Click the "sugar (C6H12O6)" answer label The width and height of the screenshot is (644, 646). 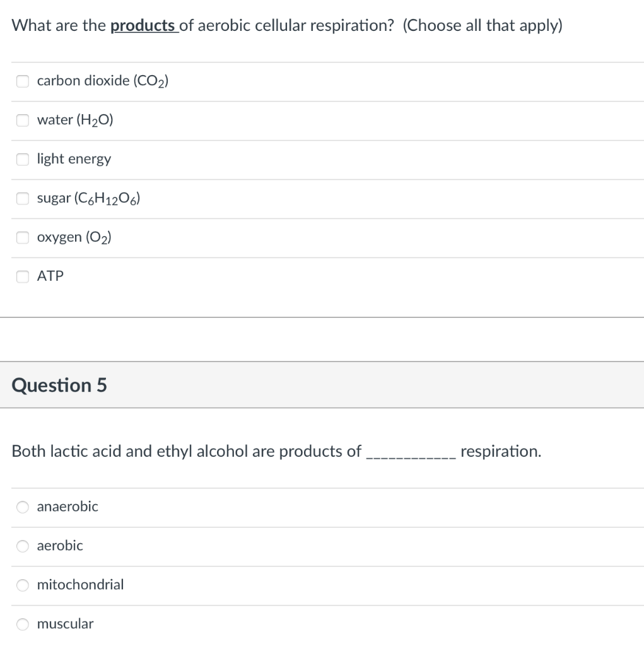(x=88, y=198)
